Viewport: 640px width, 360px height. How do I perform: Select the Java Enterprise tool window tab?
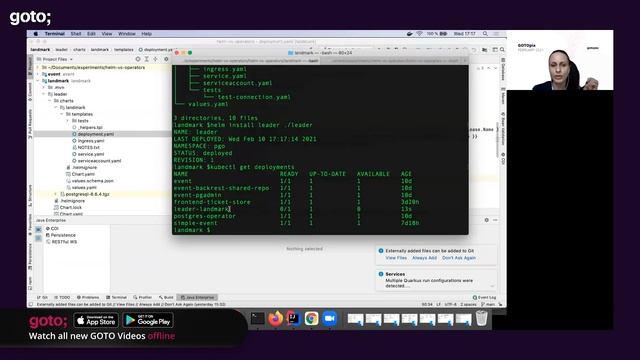pyautogui.click(x=198, y=298)
